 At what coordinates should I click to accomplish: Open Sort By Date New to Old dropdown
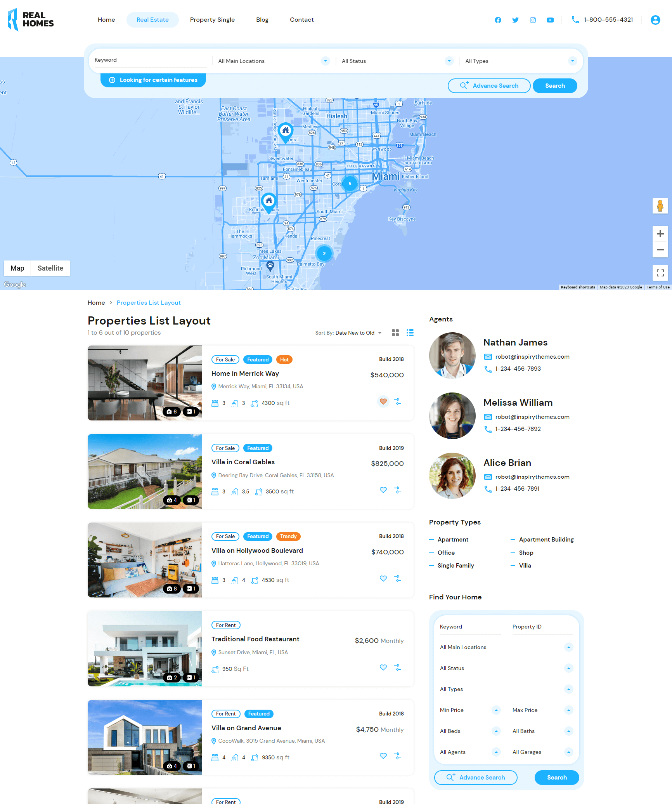[x=359, y=333]
